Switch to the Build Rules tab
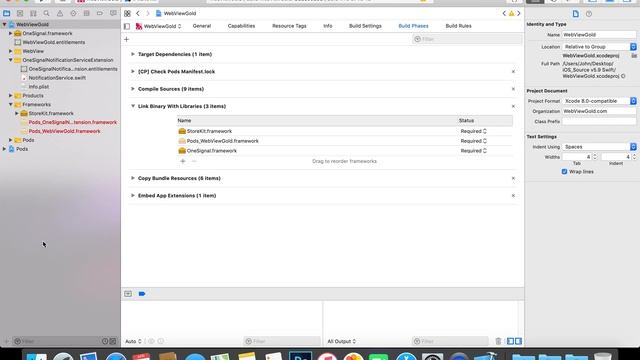This screenshot has width=640, height=360. [458, 26]
